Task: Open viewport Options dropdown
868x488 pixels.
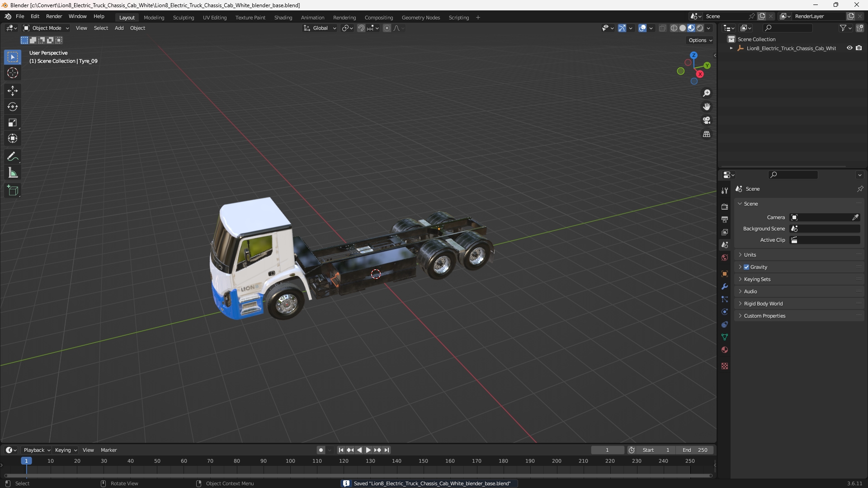Action: point(700,40)
